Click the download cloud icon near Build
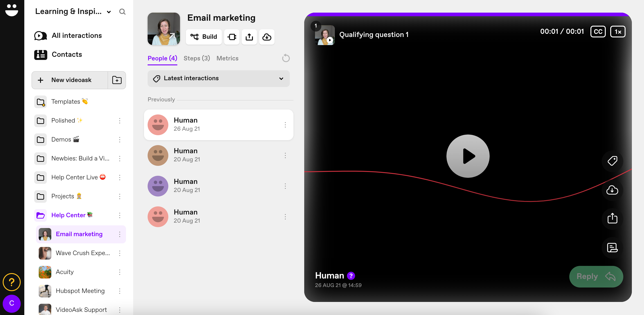The height and width of the screenshot is (315, 644). pos(267,37)
